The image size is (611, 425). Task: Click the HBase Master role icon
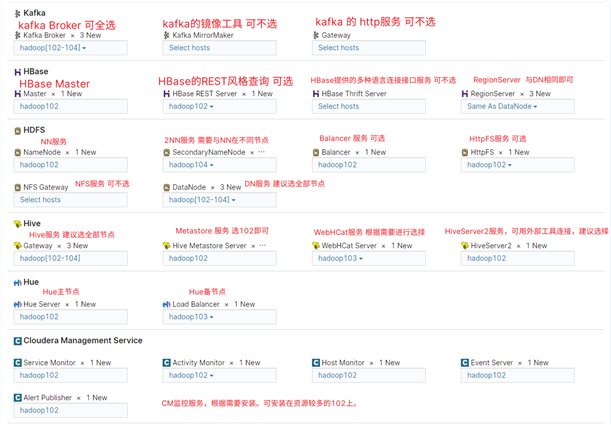coord(18,94)
